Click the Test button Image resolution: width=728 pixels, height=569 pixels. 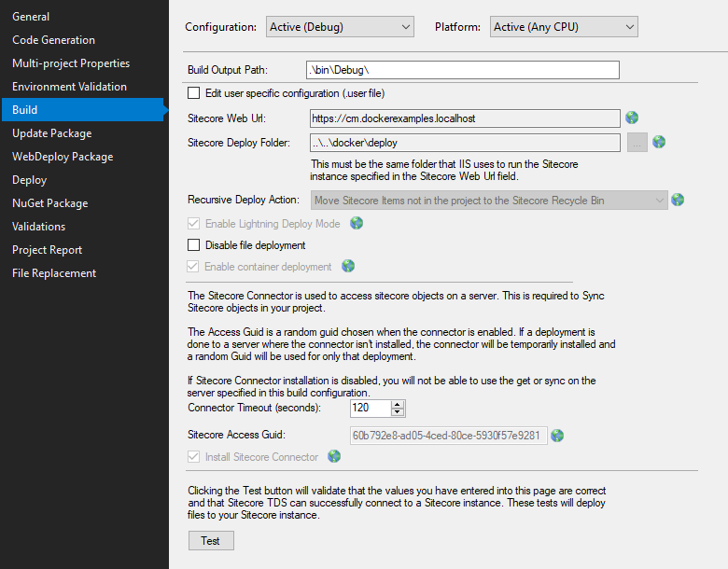click(211, 541)
